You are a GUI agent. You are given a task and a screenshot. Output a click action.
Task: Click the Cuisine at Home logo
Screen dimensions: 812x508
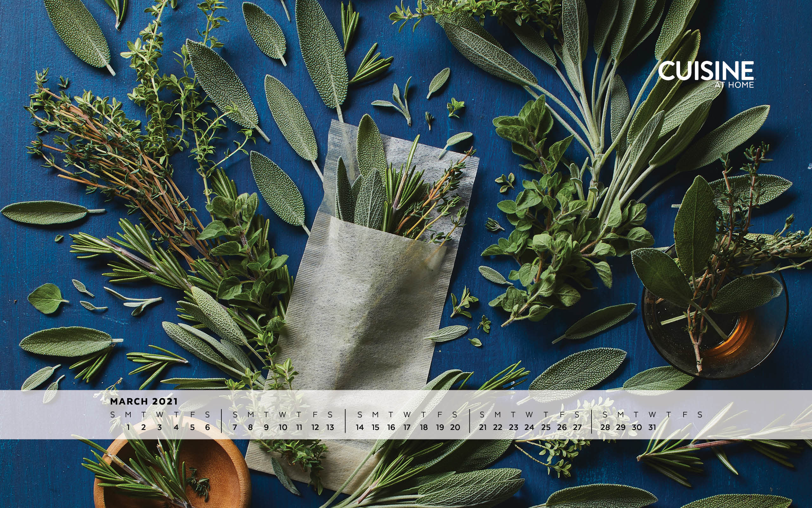pyautogui.click(x=706, y=74)
